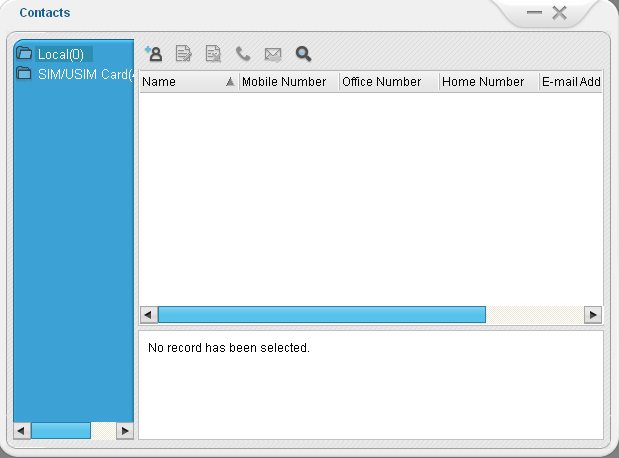Click contact list scrollbar right arrow
This screenshot has height=458, width=619.
pyautogui.click(x=593, y=315)
